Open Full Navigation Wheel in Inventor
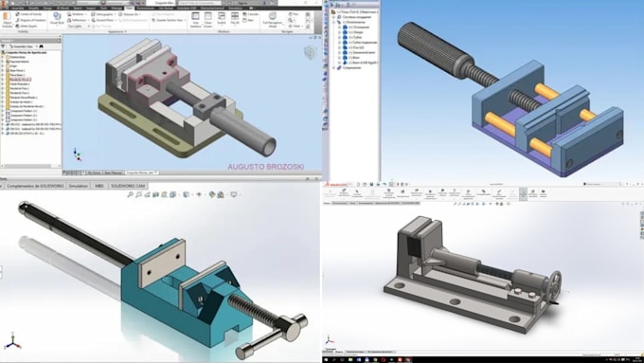This screenshot has height=363, width=644. [x=273, y=19]
